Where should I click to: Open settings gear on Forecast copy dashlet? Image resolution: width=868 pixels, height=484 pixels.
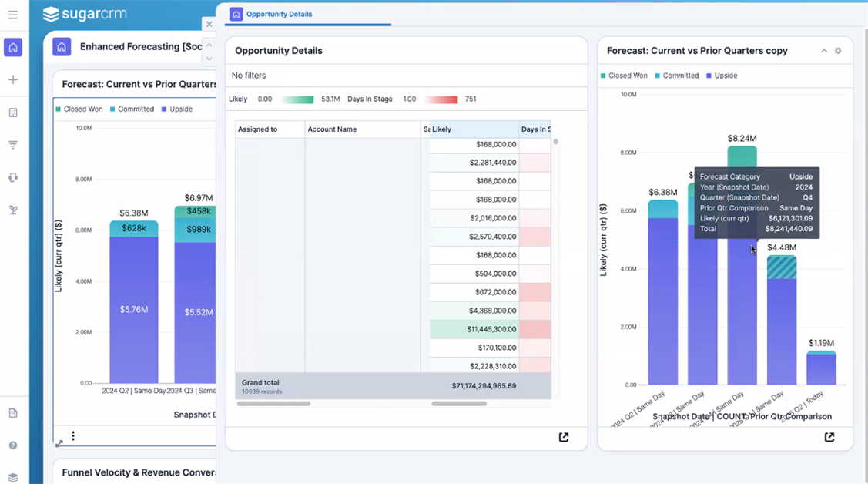pos(838,51)
